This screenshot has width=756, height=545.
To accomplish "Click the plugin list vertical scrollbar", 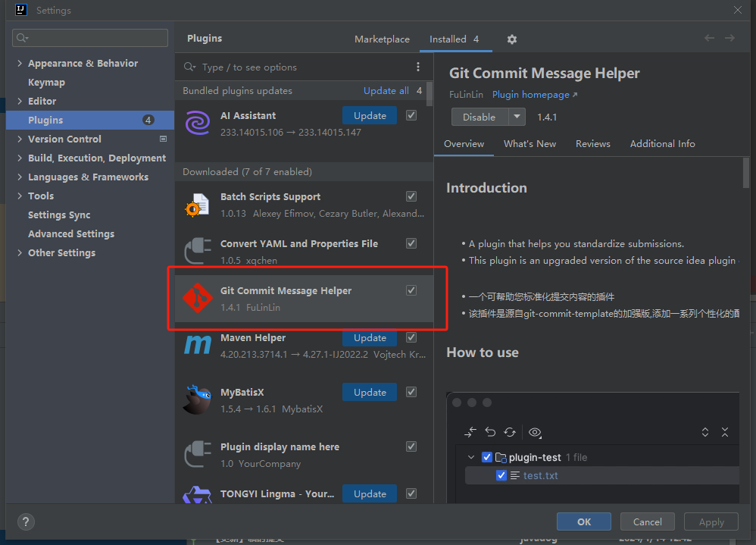I will coord(430,93).
